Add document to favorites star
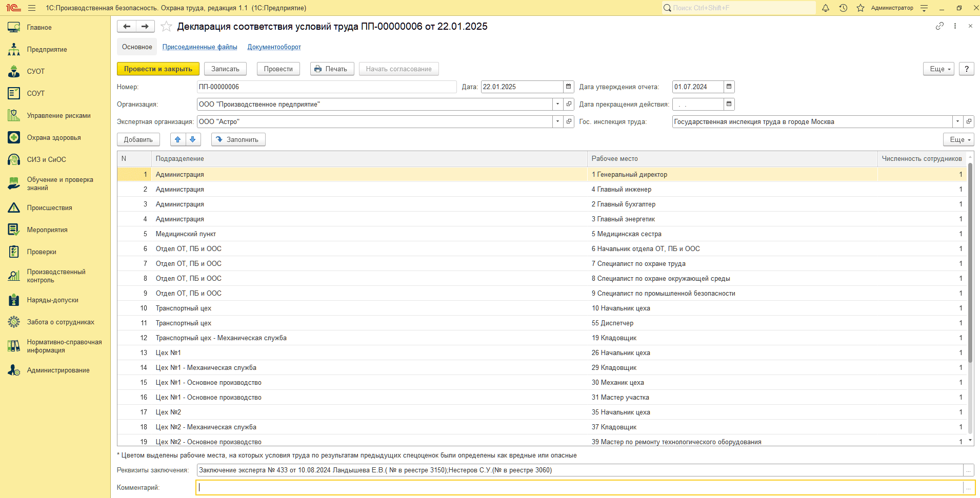The height and width of the screenshot is (498, 980). pyautogui.click(x=166, y=27)
